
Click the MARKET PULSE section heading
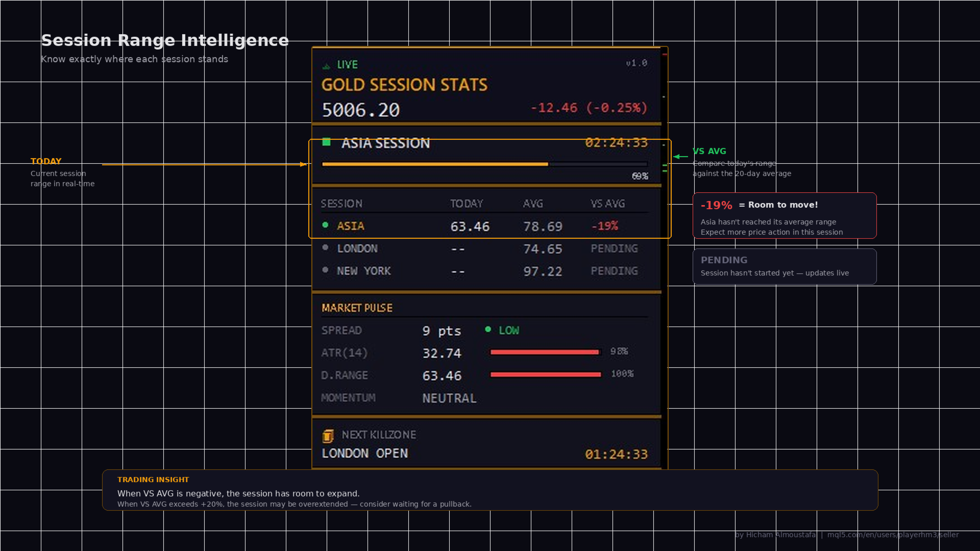point(357,308)
